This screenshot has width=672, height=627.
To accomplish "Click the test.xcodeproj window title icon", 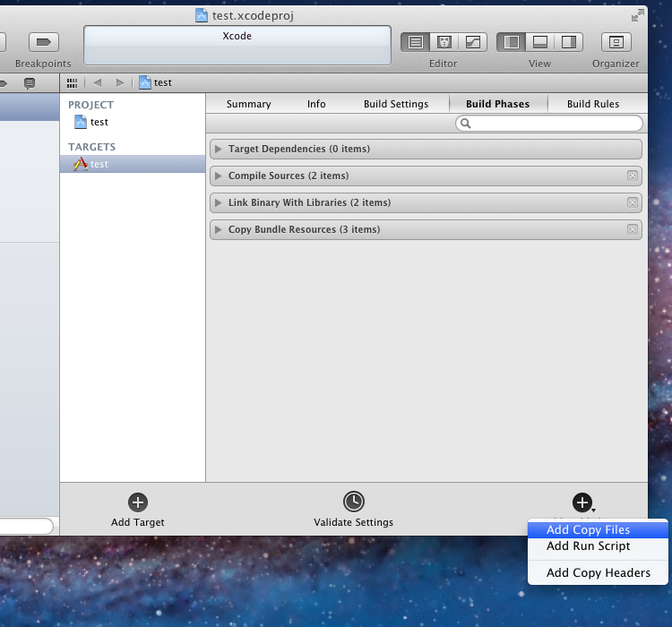I will pos(202,16).
